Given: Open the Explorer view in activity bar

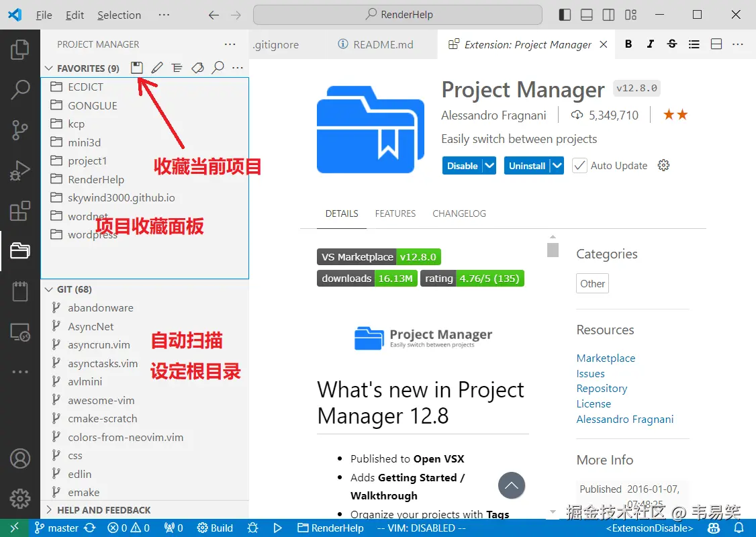Looking at the screenshot, I should click(19, 50).
